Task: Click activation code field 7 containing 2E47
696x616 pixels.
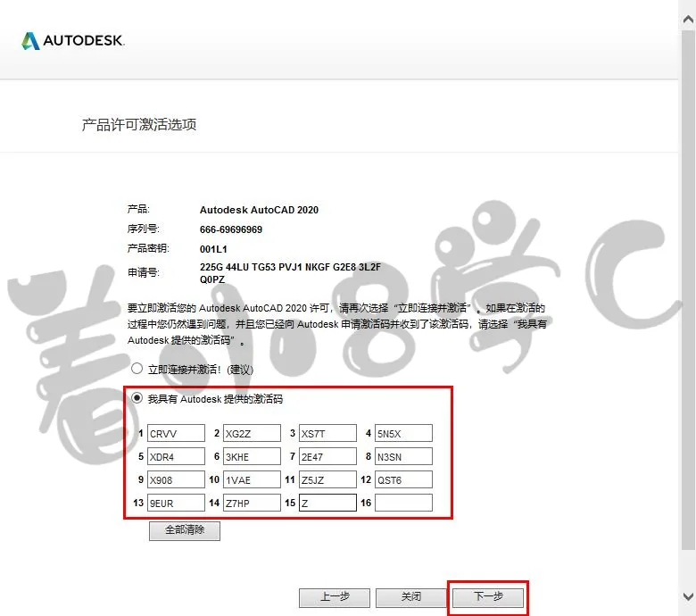Action: (x=327, y=456)
